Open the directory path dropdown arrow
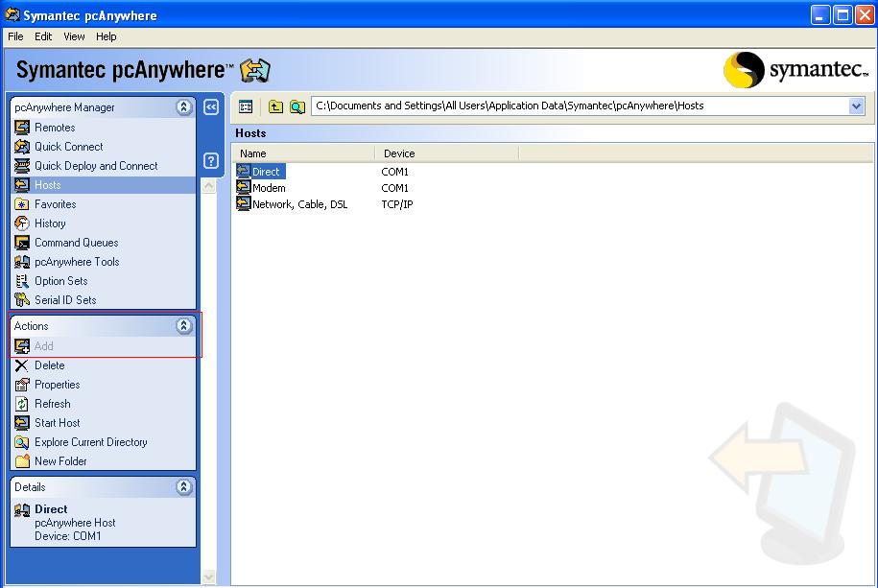This screenshot has width=878, height=588. coord(856,106)
